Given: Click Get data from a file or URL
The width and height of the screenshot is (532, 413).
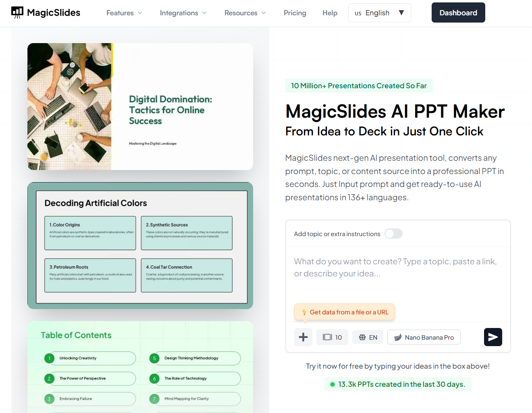Looking at the screenshot, I should 345,312.
